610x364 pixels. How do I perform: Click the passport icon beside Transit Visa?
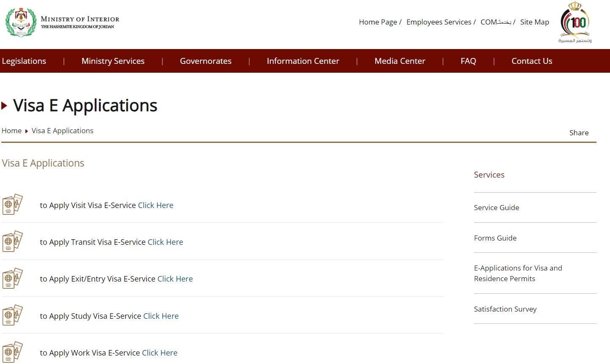(x=12, y=241)
